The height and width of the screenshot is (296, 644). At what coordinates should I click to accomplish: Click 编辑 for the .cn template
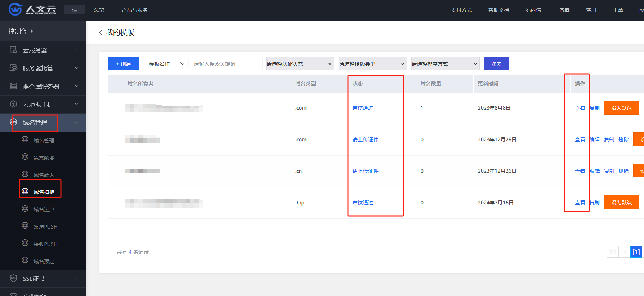595,171
